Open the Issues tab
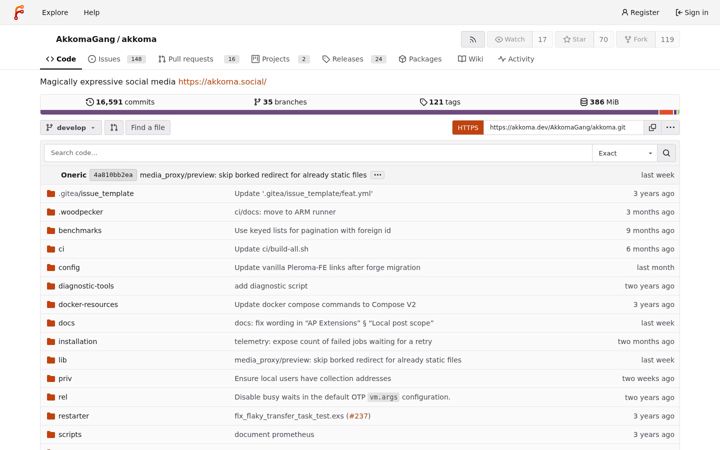 pyautogui.click(x=117, y=59)
